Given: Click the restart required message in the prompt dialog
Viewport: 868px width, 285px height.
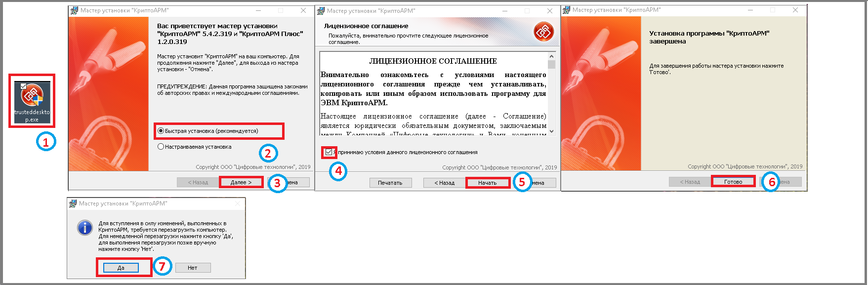Looking at the screenshot, I should tap(166, 236).
